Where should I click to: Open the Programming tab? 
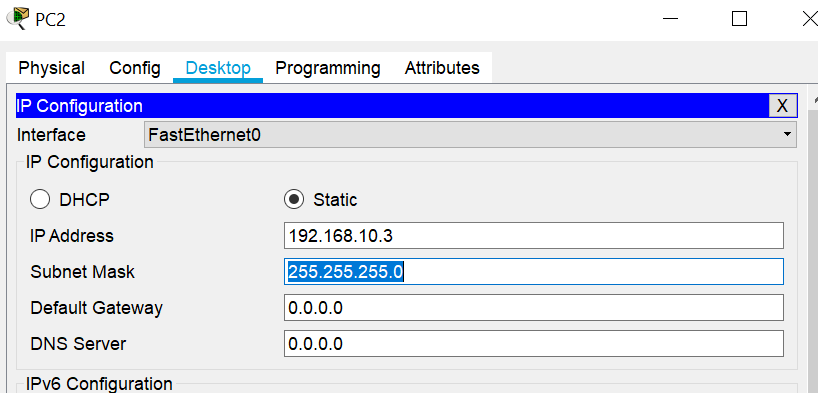tap(328, 68)
